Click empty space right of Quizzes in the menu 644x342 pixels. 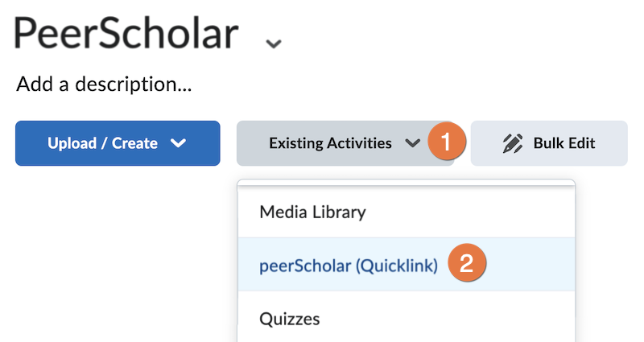451,319
